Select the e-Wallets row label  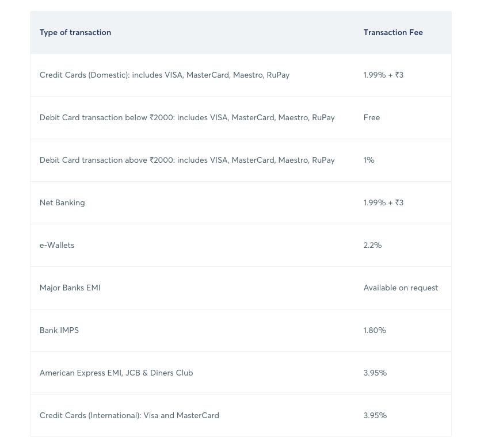click(57, 246)
